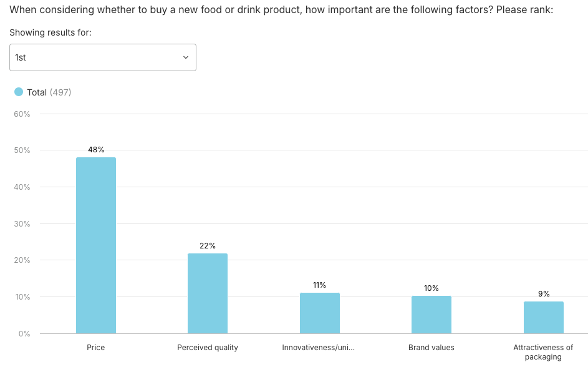Click the Total legend color dot
This screenshot has width=588, height=372.
(x=19, y=92)
